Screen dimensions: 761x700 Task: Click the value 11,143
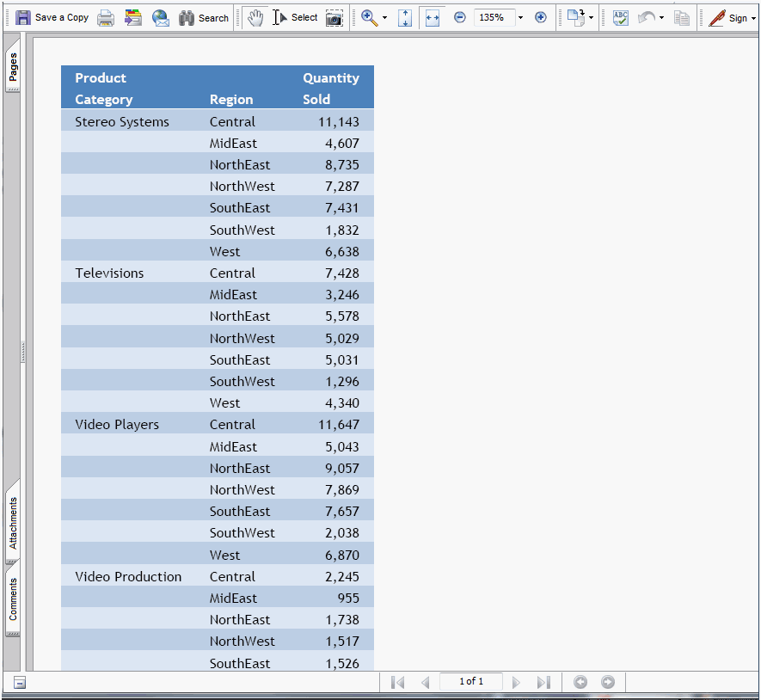339,122
